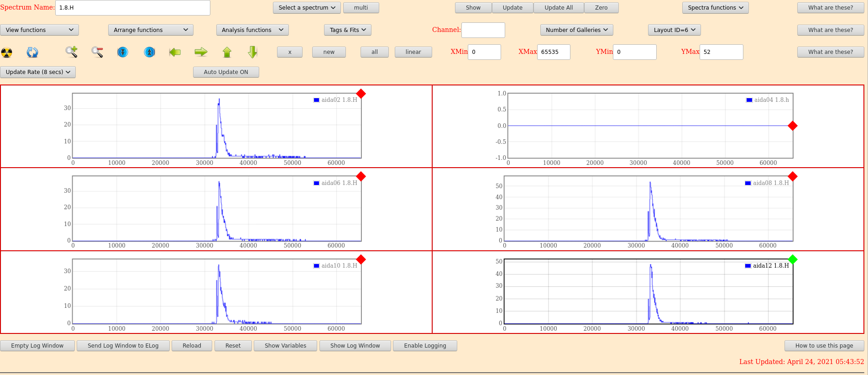
Task: Toggle the Auto Update ON button
Action: [226, 72]
